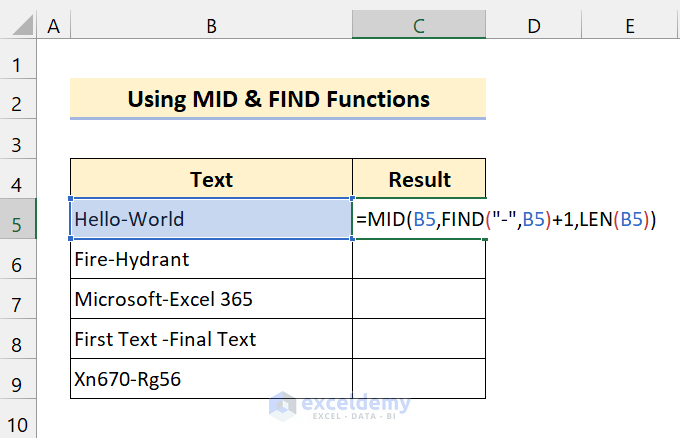Select row 9 header
This screenshot has height=438, width=680.
(17, 379)
